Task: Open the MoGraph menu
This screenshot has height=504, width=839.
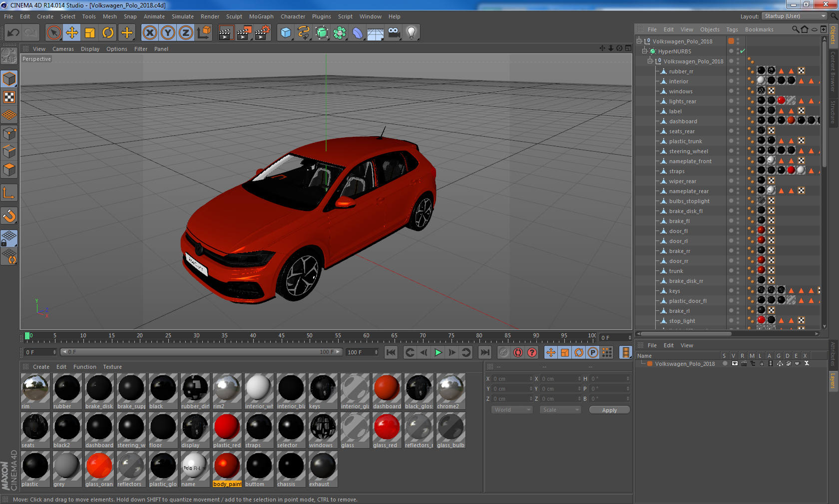Action: (x=261, y=16)
